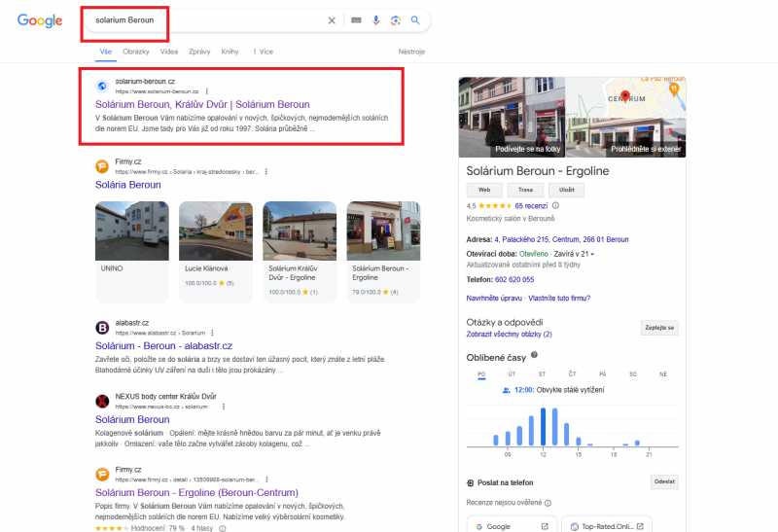Open Solárium Beroun, Králův Dvůr result link
The image size is (778, 532).
[x=202, y=105]
